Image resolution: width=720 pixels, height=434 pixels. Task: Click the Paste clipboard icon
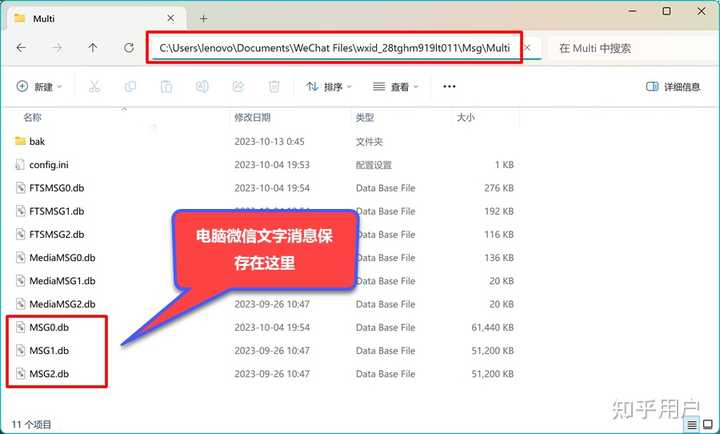pyautogui.click(x=166, y=86)
